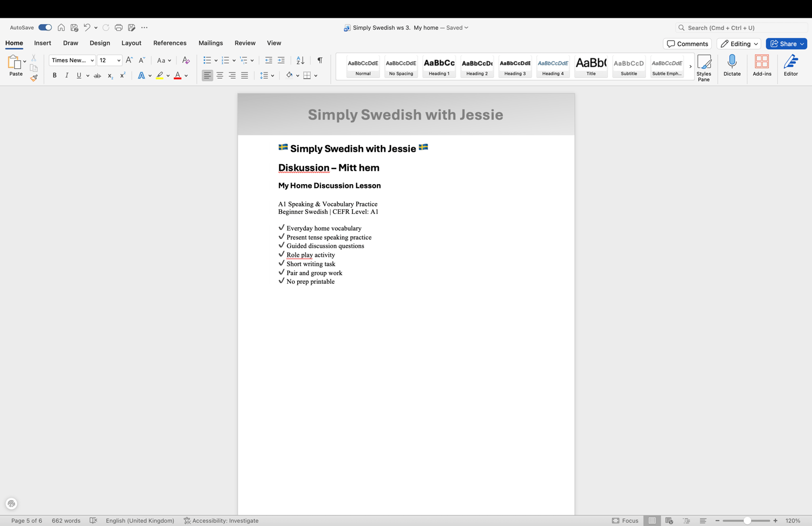Toggle the AutoSave switch
This screenshot has height=526, width=812.
tap(45, 28)
